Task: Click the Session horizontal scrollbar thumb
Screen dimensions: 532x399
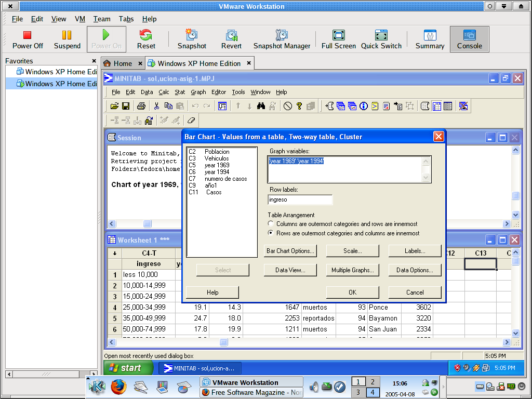Action: [x=147, y=223]
